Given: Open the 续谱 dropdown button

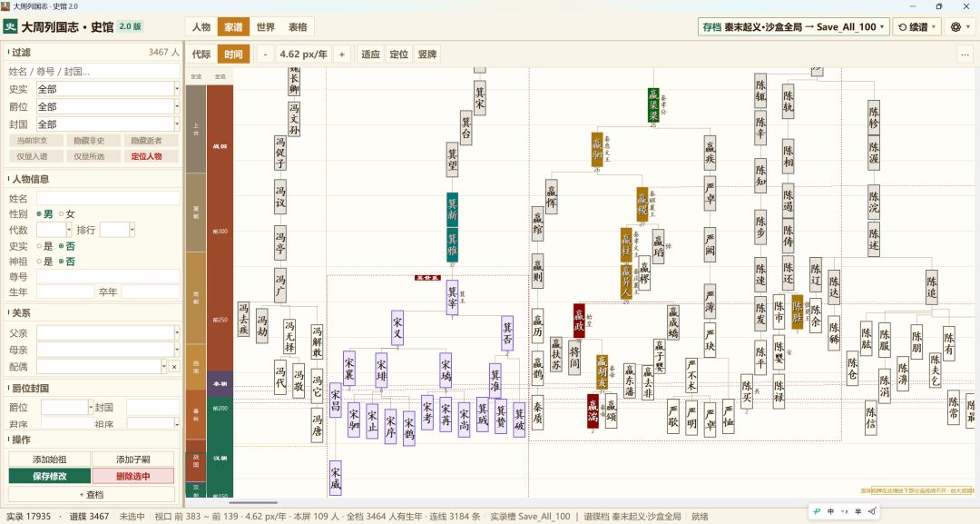Looking at the screenshot, I should click(x=917, y=27).
